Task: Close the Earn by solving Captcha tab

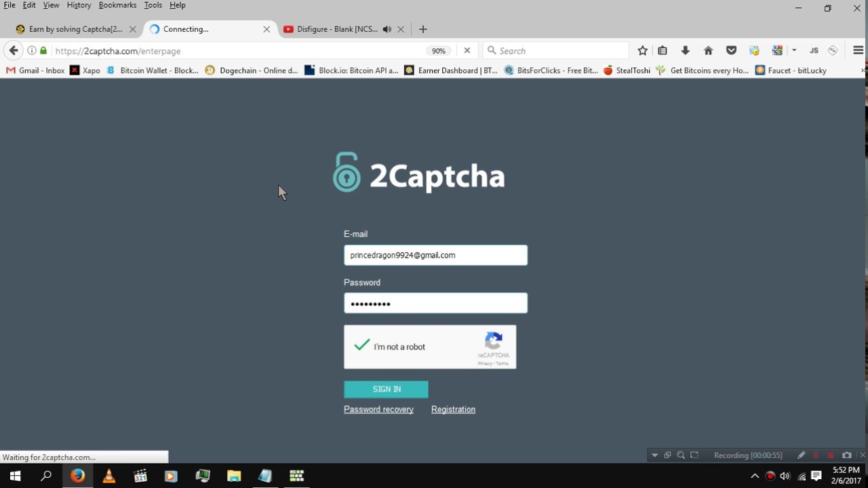Action: point(132,29)
